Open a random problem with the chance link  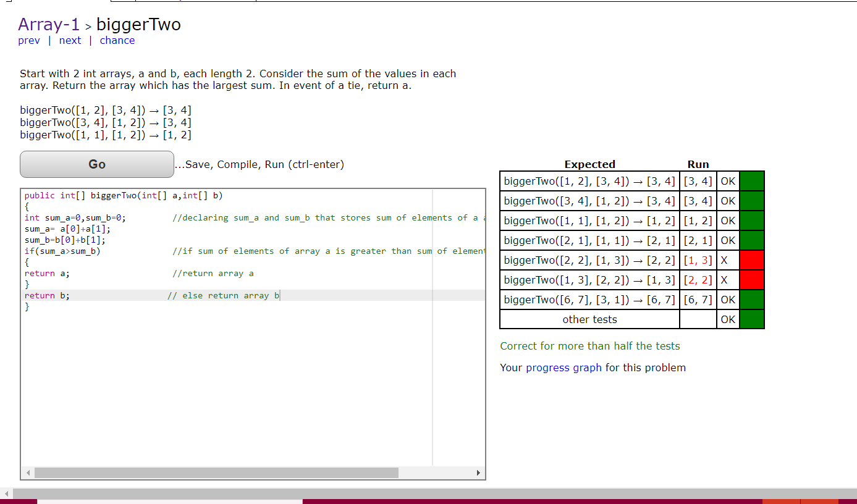click(x=117, y=40)
